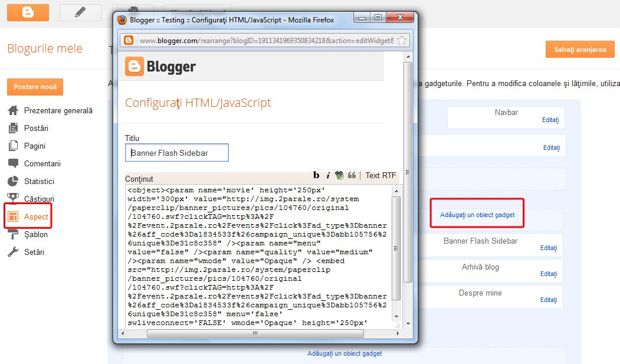Click the Configurați HTML/JavaScript heading
The width and height of the screenshot is (620, 364).
(x=198, y=103)
